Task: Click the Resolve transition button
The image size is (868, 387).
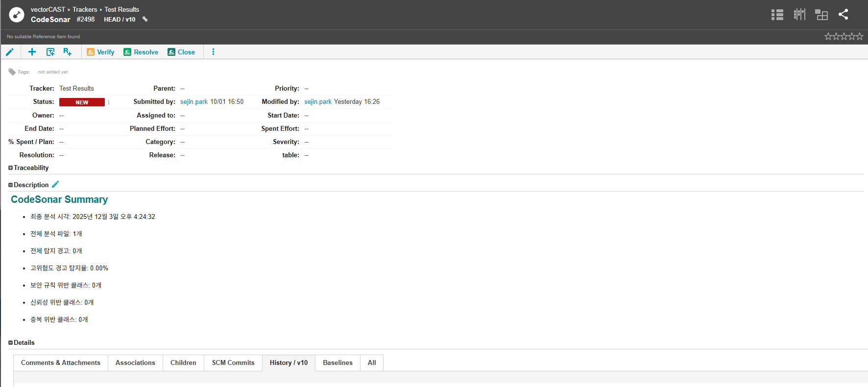Action: click(141, 52)
